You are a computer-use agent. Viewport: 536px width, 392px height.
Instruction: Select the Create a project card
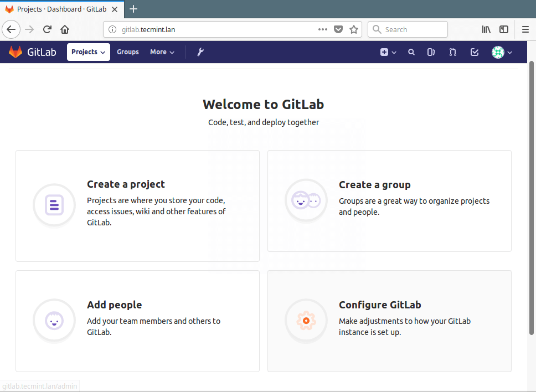[x=137, y=205]
